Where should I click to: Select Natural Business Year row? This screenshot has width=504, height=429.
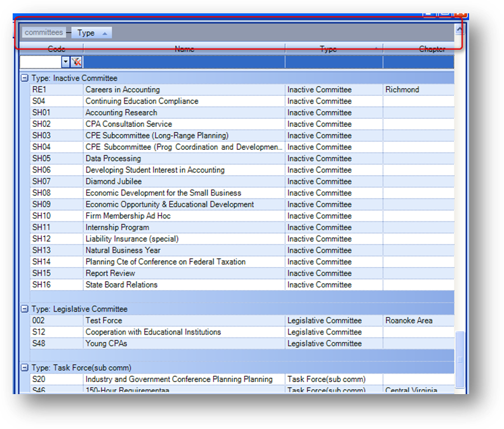[242, 250]
